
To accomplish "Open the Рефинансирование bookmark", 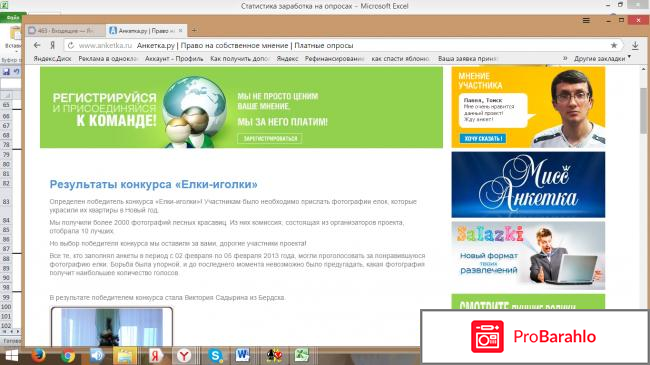I will pyautogui.click(x=335, y=59).
